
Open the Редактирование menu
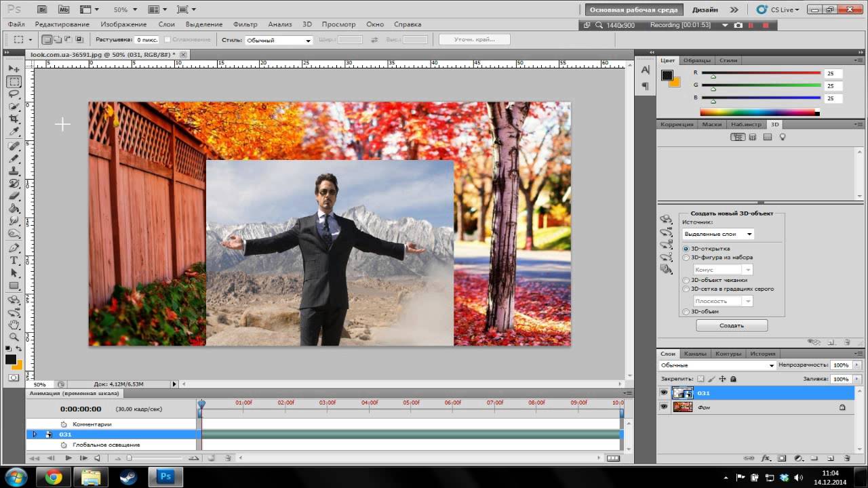pos(62,24)
